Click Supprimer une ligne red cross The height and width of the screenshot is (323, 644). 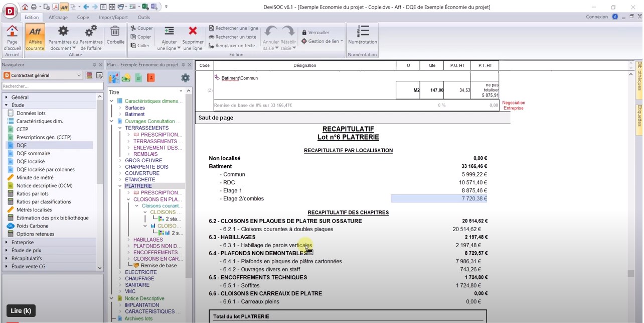point(193,32)
